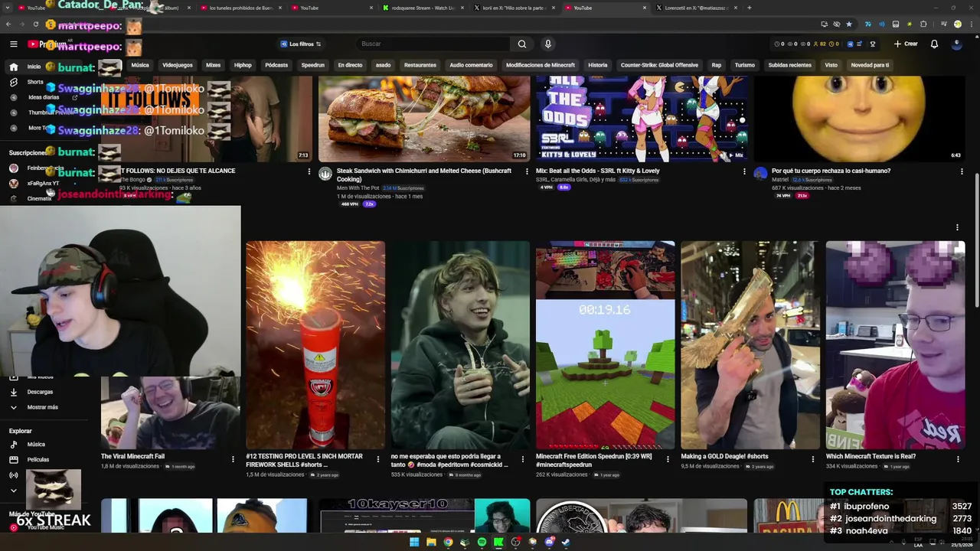Open Men With The Pot channel link
Image resolution: width=980 pixels, height=551 pixels.
[x=358, y=187]
